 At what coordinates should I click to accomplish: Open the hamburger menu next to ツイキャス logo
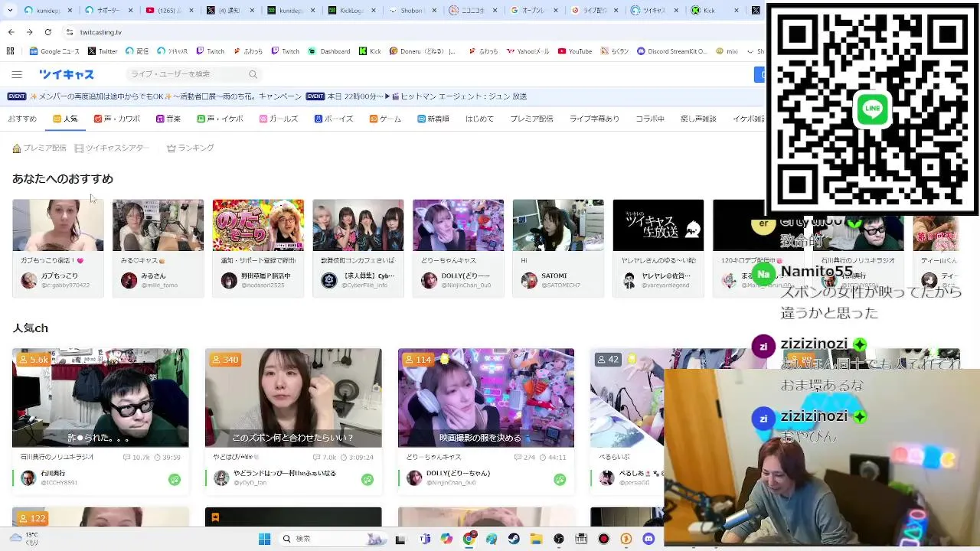[17, 74]
